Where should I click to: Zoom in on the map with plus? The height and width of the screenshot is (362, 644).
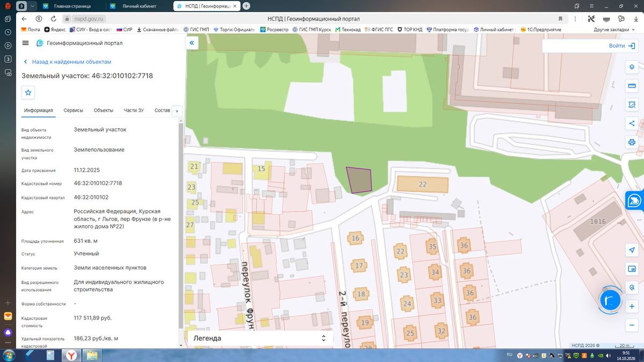(x=632, y=306)
